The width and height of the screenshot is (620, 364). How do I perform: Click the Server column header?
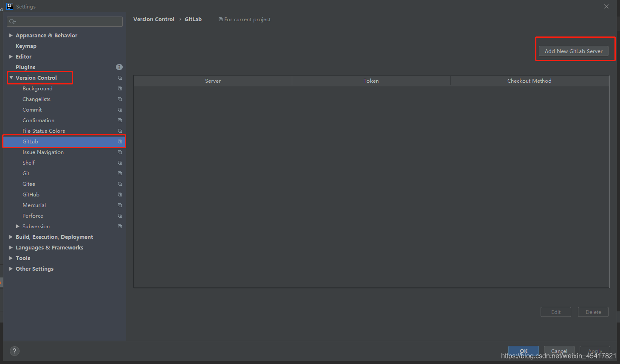(213, 81)
